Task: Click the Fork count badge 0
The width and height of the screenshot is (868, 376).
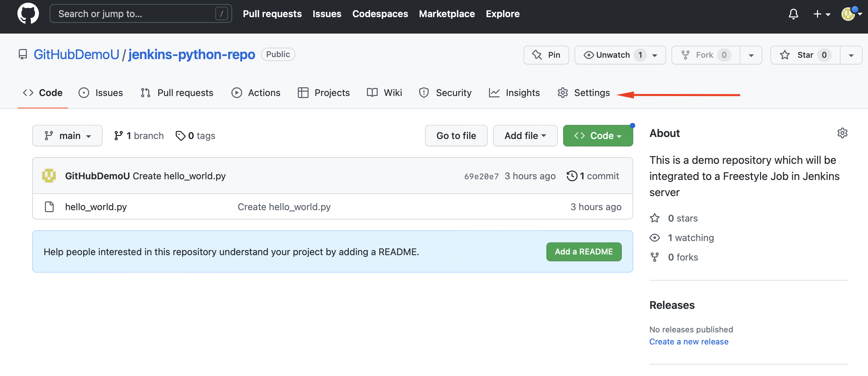Action: [x=724, y=55]
